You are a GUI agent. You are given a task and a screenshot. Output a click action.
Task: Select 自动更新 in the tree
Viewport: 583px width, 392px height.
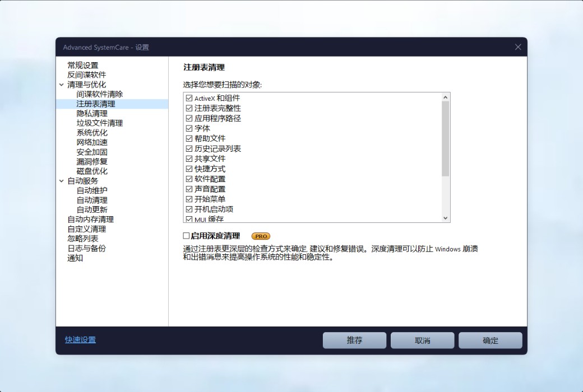point(92,210)
